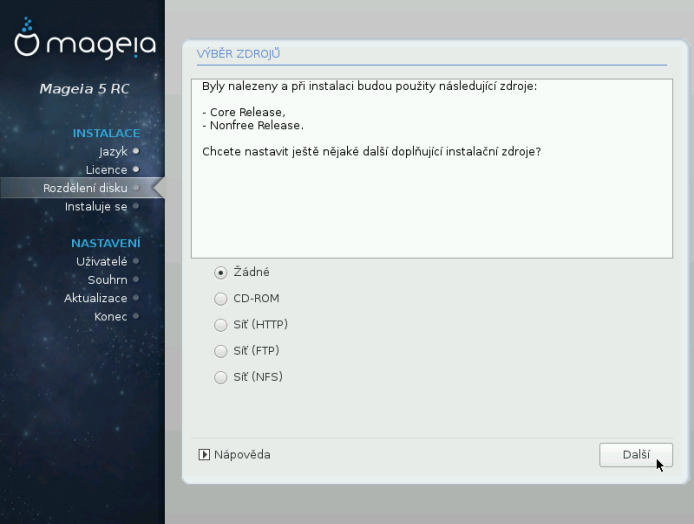Pick the Síť (FTP) radio button

coord(220,351)
